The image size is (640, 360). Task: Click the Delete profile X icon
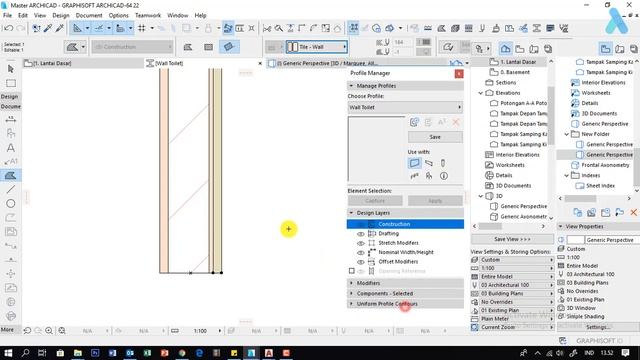tap(456, 122)
